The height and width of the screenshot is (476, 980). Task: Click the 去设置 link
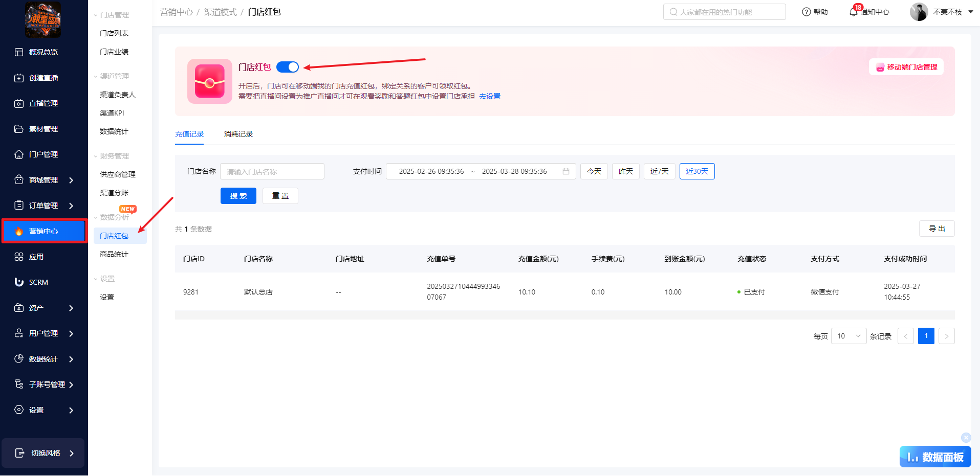tap(490, 96)
